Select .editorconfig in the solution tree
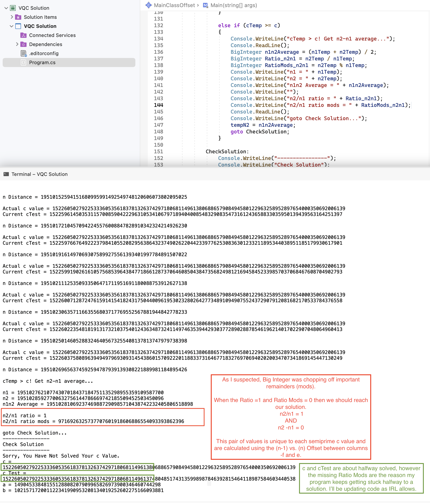 click(44, 53)
